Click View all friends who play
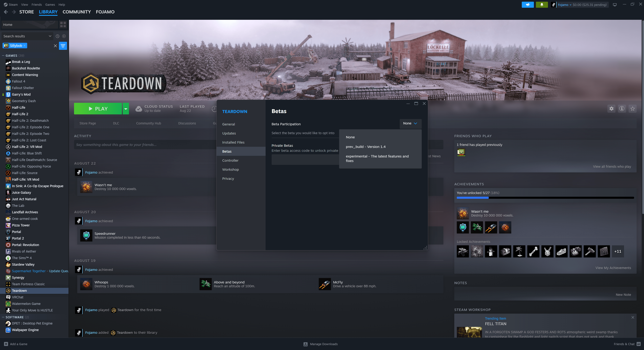644x350 pixels. [612, 166]
